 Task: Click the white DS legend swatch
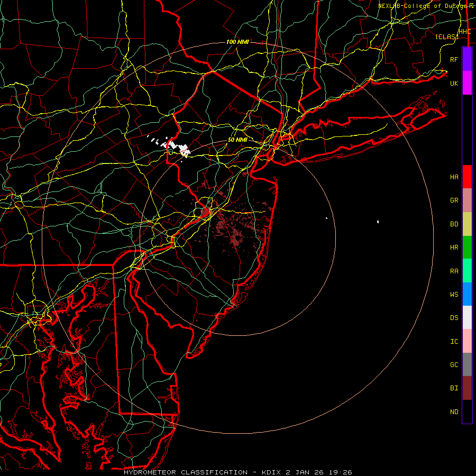coord(467,317)
